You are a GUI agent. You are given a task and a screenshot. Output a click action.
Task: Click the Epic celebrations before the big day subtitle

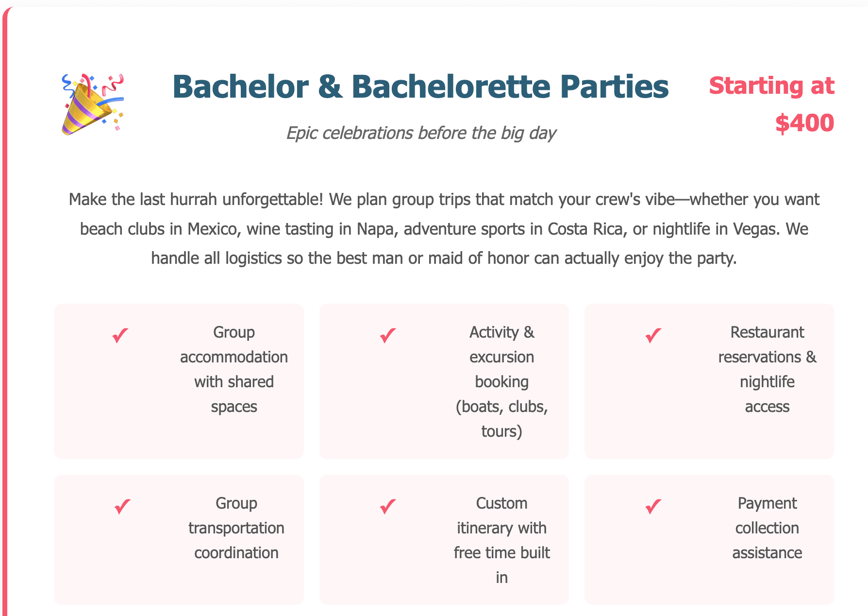[x=420, y=133]
